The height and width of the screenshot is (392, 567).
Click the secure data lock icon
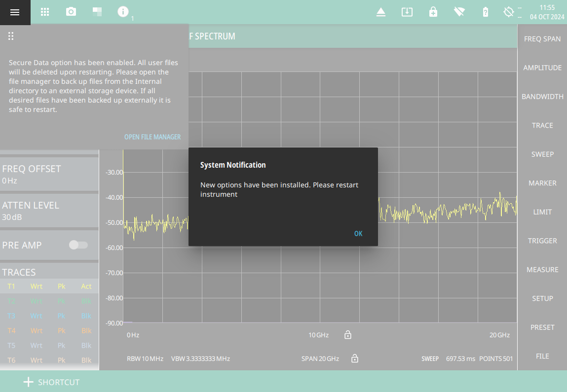coord(433,12)
